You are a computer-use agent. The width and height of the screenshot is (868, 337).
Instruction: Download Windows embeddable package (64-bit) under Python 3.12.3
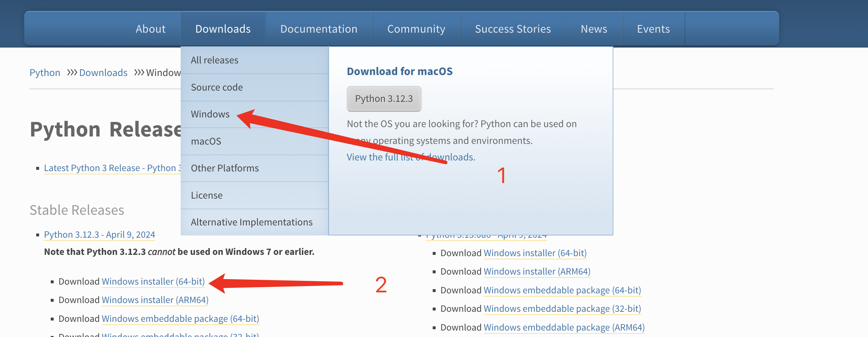pos(180,319)
